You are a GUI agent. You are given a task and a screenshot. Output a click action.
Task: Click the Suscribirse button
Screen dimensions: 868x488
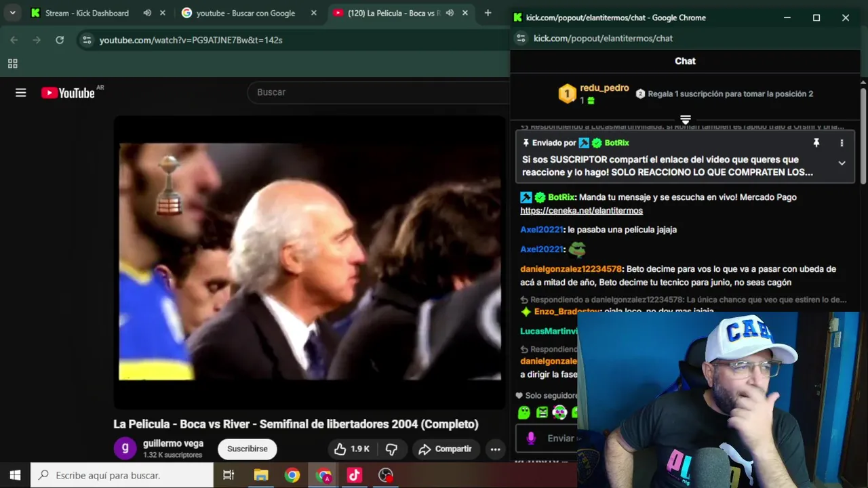tap(248, 449)
